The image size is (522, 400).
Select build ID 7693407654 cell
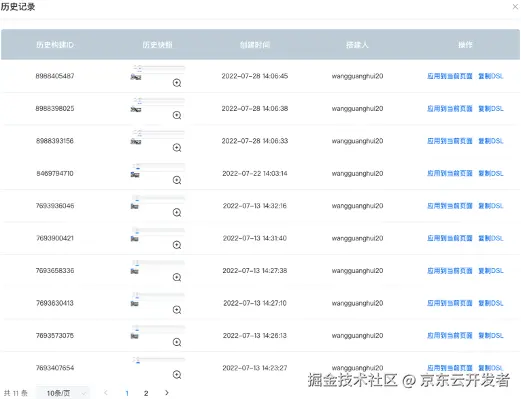click(55, 368)
